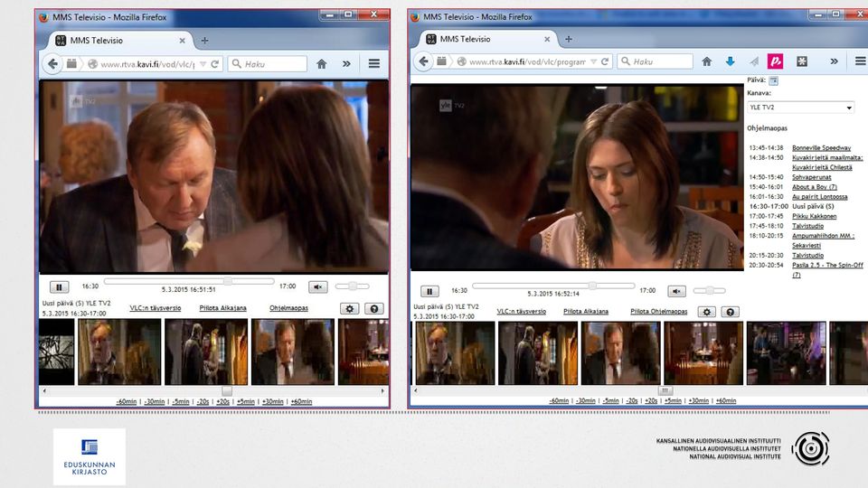This screenshot has height=488, width=868.
Task: Open hamburger menu in left Firefox window
Action: tap(374, 63)
